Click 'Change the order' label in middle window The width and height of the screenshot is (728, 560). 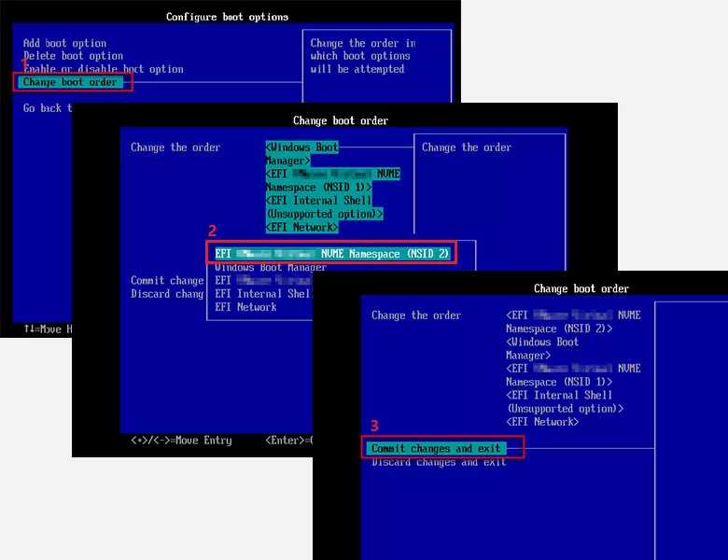tap(175, 147)
